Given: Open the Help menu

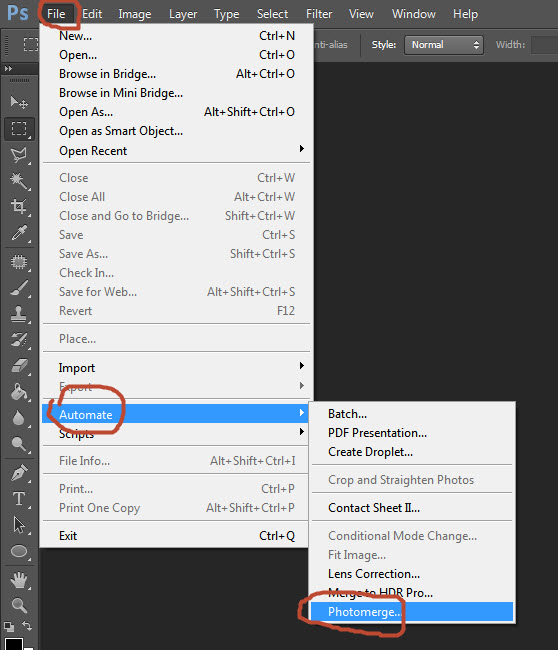Looking at the screenshot, I should tap(465, 14).
